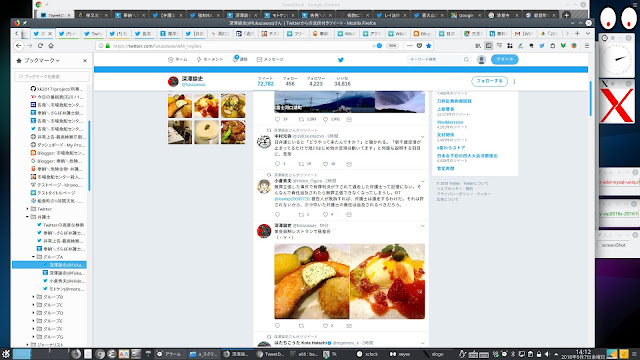640x360 pixels.
Task: Expand the Twitter bookmark folder
Action: 28,209
